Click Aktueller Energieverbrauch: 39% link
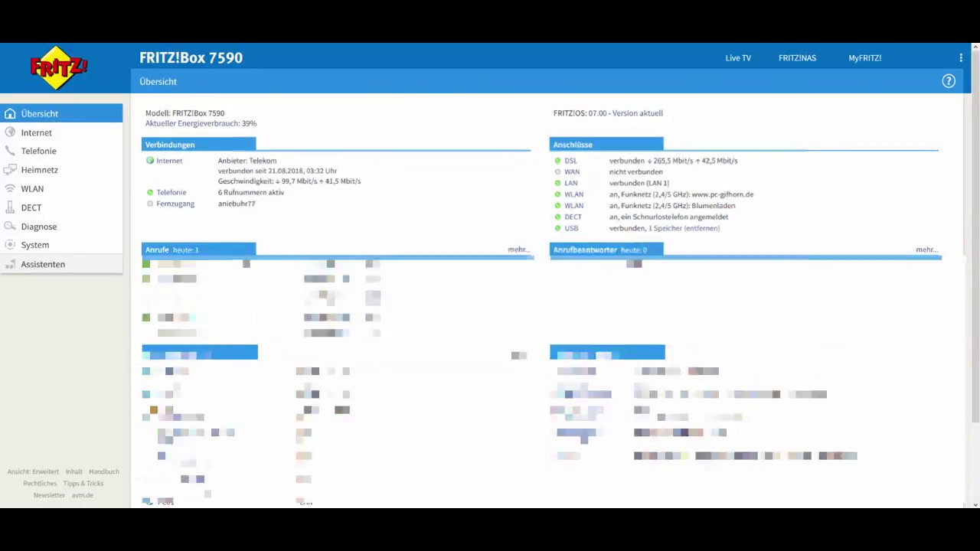Image resolution: width=980 pixels, height=551 pixels. [x=201, y=123]
